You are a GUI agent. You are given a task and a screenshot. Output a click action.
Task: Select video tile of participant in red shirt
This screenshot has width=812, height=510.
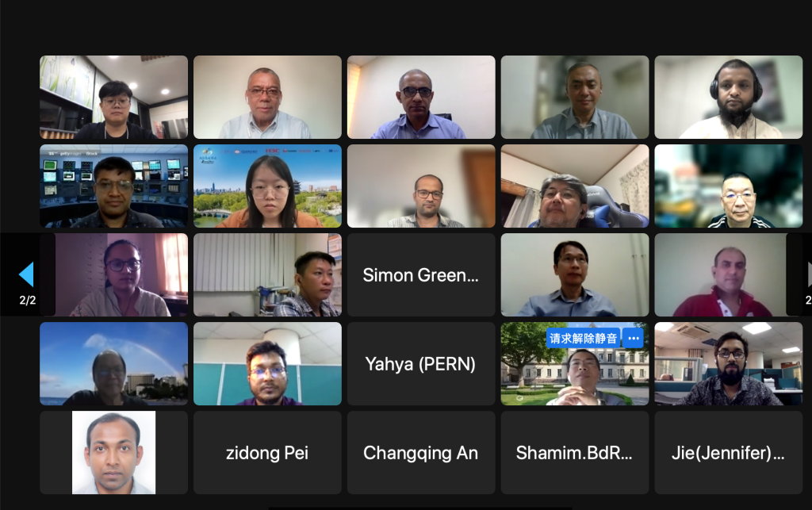tap(729, 275)
